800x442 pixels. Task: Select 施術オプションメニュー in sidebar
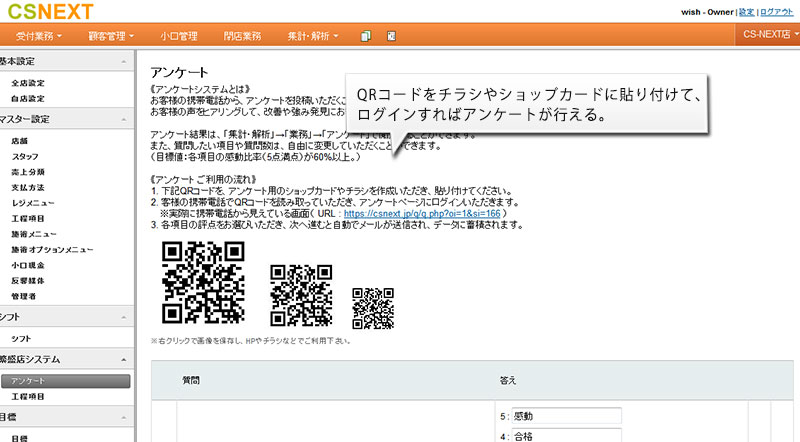click(x=53, y=250)
